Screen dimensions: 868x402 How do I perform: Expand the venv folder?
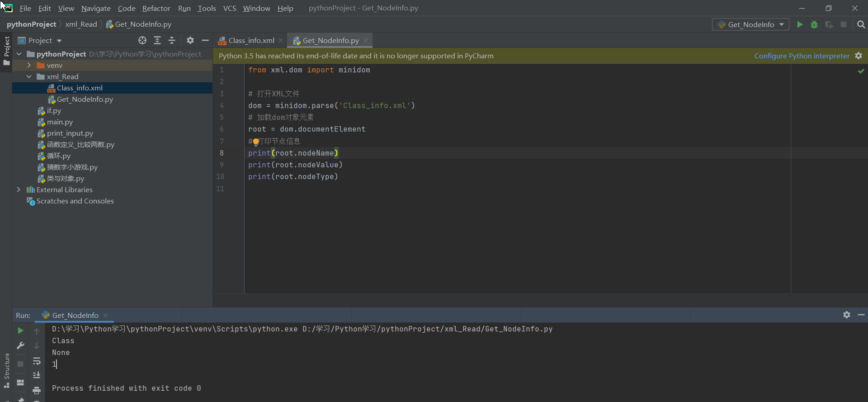[29, 65]
